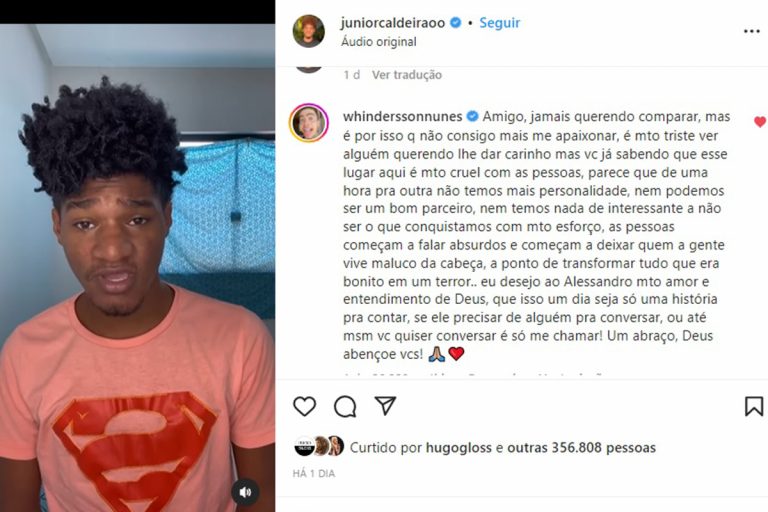Screen dimensions: 768x512
Task: Click Áudio original link
Action: [x=379, y=42]
